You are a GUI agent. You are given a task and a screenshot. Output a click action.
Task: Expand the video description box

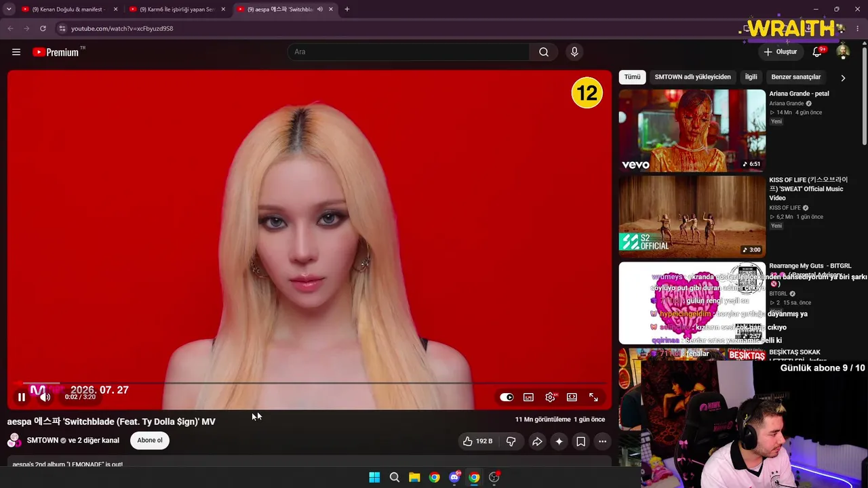(x=309, y=463)
